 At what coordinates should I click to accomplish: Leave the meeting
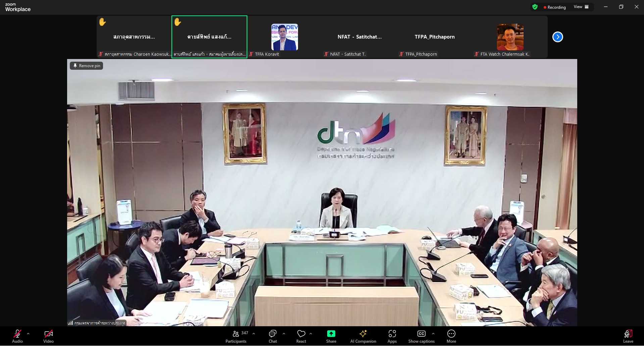[x=628, y=336]
